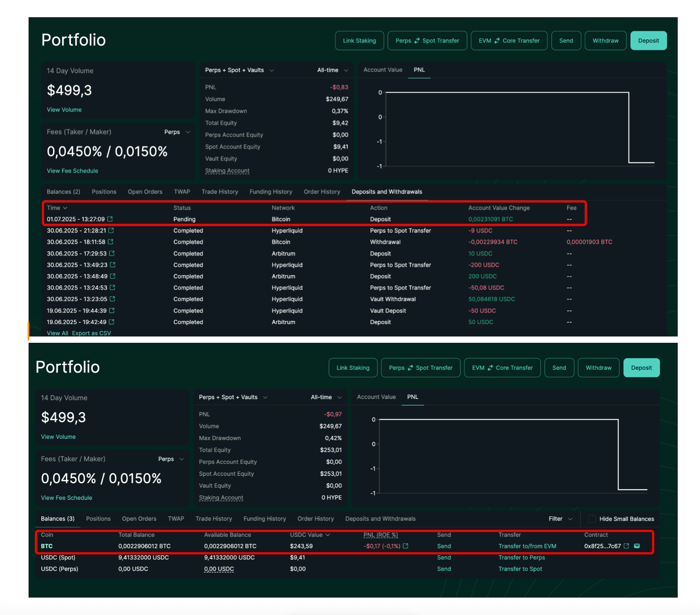Click View All transactions link
700x615 pixels.
[57, 333]
